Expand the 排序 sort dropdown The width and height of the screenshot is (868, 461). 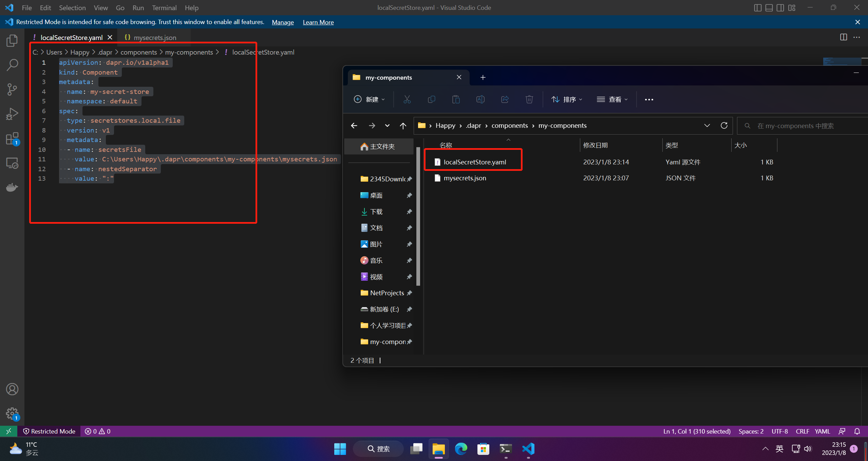pos(567,99)
